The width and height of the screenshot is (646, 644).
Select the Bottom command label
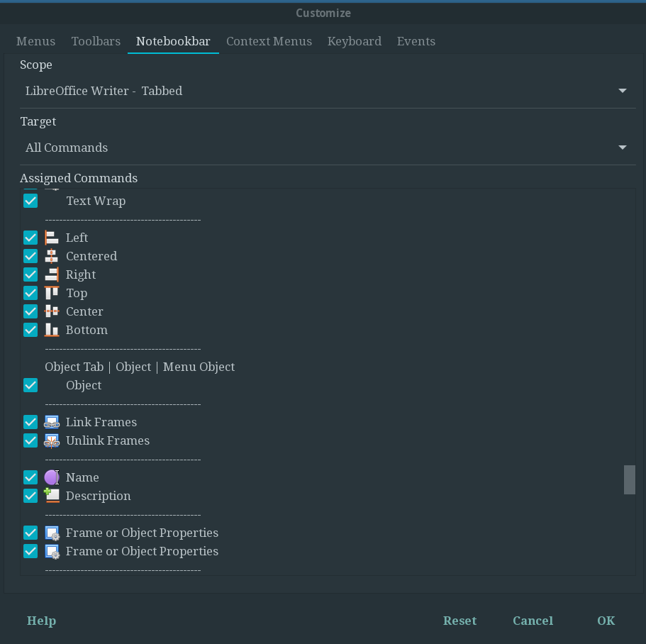click(x=87, y=330)
